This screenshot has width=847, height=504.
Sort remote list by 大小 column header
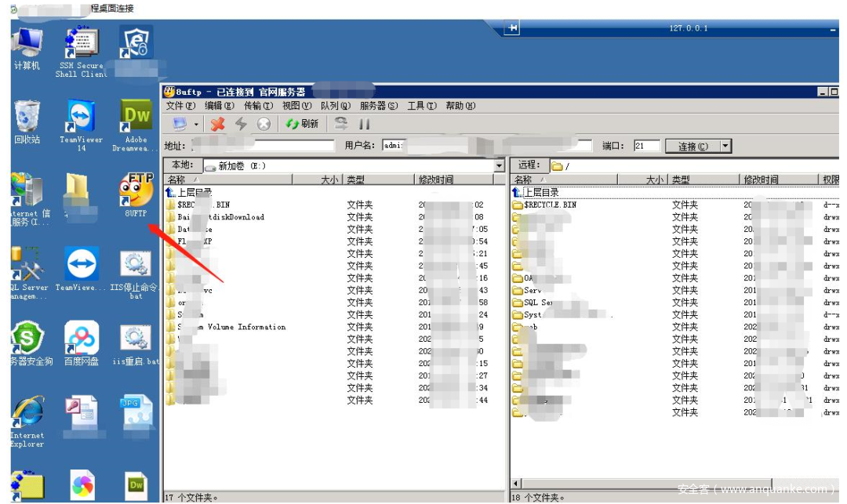[643, 179]
